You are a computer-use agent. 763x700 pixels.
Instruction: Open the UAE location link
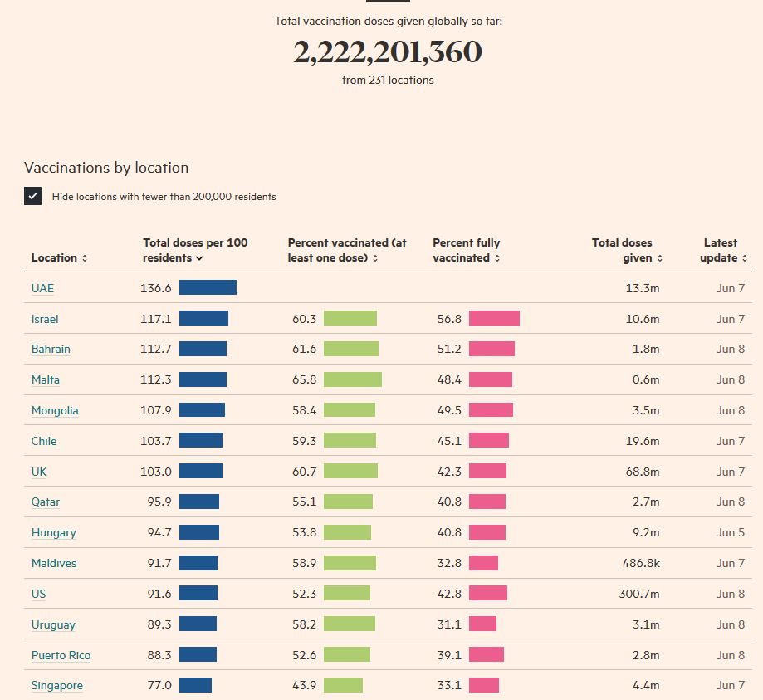click(42, 288)
